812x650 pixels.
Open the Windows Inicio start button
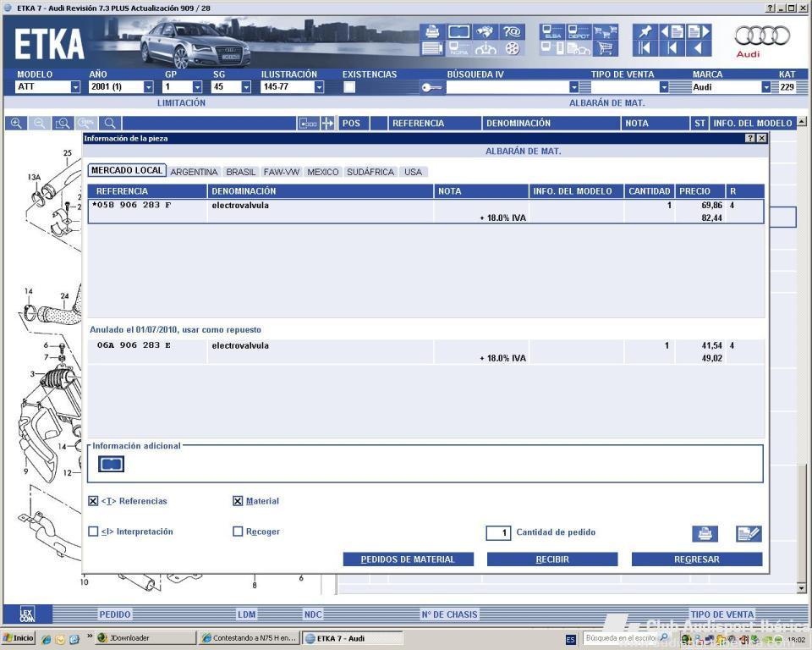point(19,638)
